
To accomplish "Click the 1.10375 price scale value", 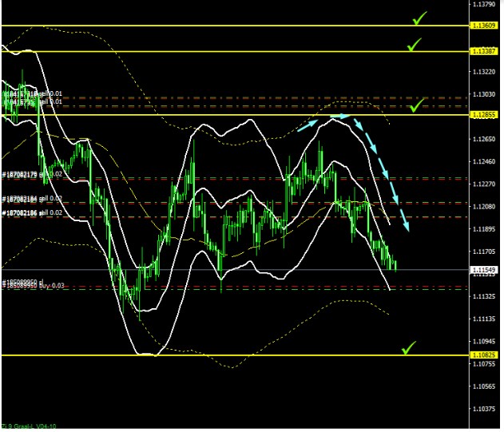I will coord(484,409).
